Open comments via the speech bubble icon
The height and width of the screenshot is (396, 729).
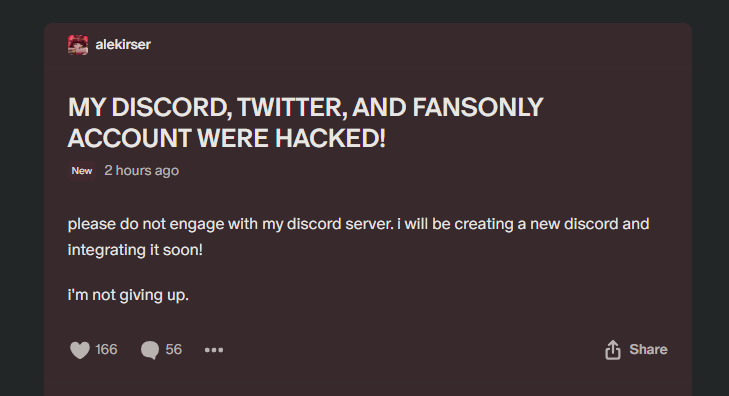pyautogui.click(x=150, y=350)
